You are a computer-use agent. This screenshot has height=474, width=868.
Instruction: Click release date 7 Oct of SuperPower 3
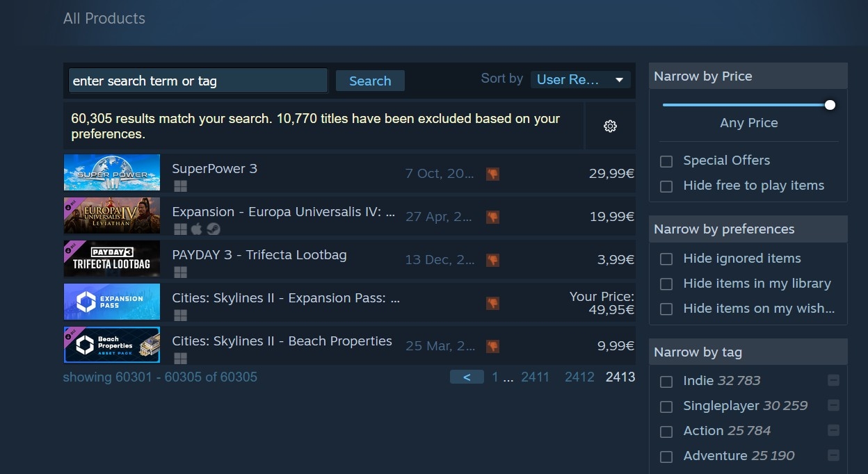pyautogui.click(x=440, y=173)
